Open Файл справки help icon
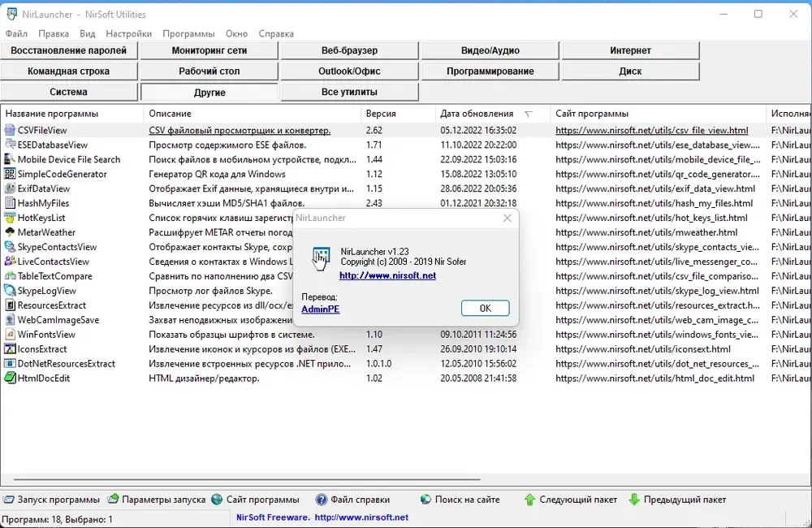 322,500
